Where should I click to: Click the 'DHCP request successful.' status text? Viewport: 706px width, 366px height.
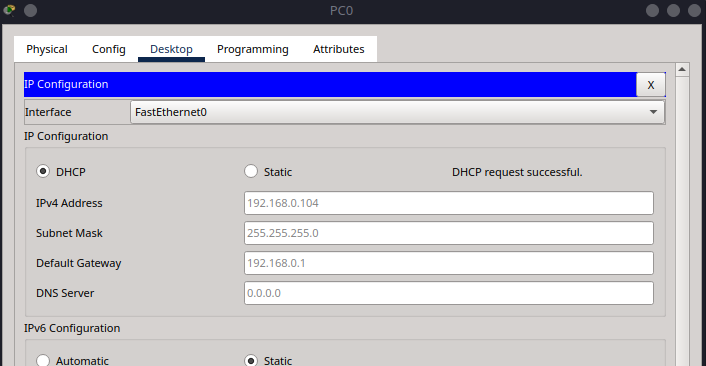pos(517,172)
